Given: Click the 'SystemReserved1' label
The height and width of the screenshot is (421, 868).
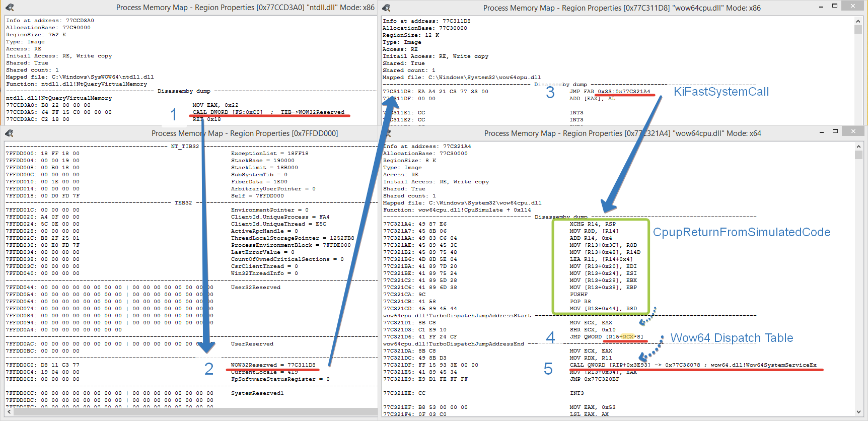Looking at the screenshot, I should click(x=257, y=393).
